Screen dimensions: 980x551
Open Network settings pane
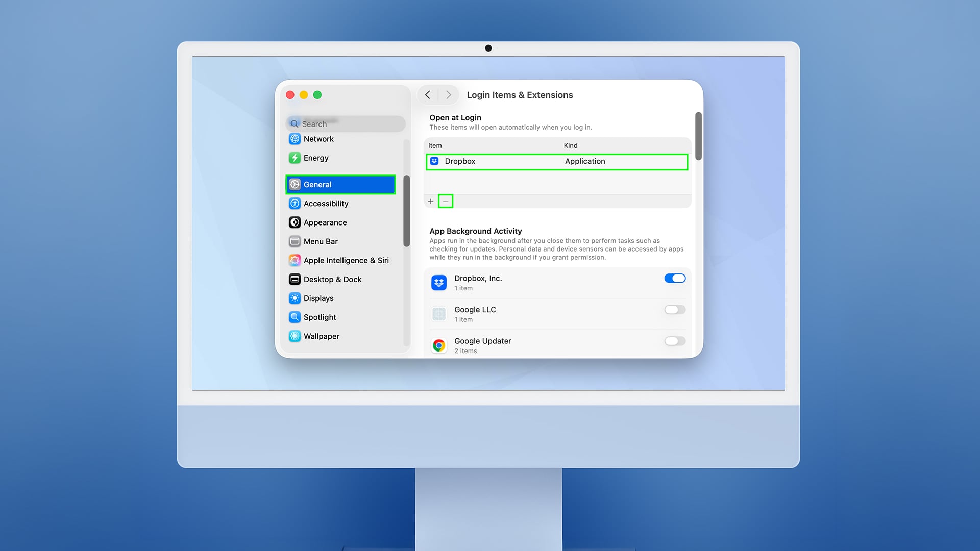coord(340,139)
